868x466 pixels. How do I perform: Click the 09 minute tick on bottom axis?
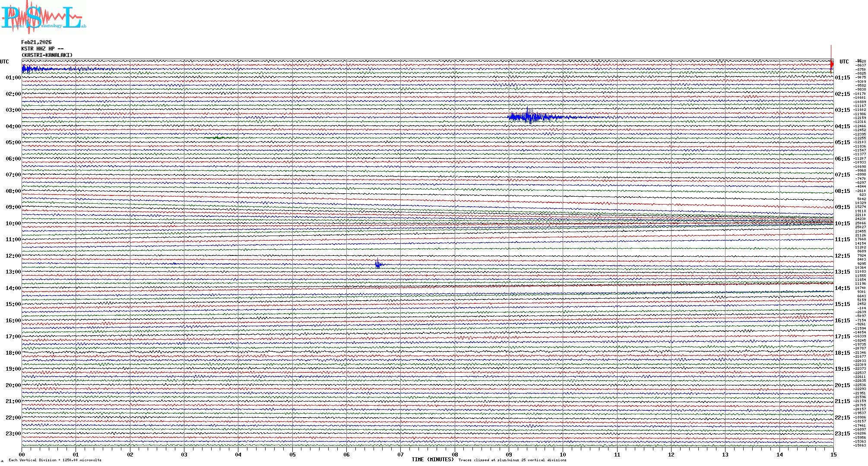(509, 454)
